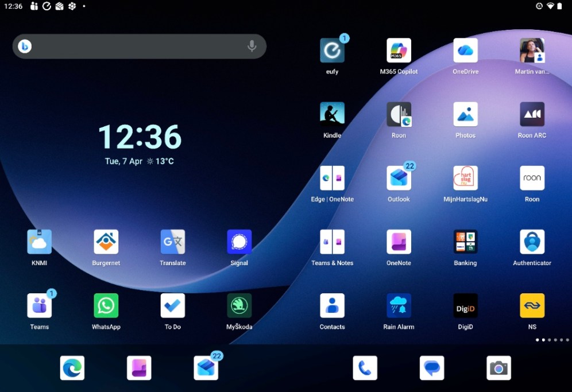Launch Roon ARC app
Viewport: 572px width, 392px height.
(532, 115)
